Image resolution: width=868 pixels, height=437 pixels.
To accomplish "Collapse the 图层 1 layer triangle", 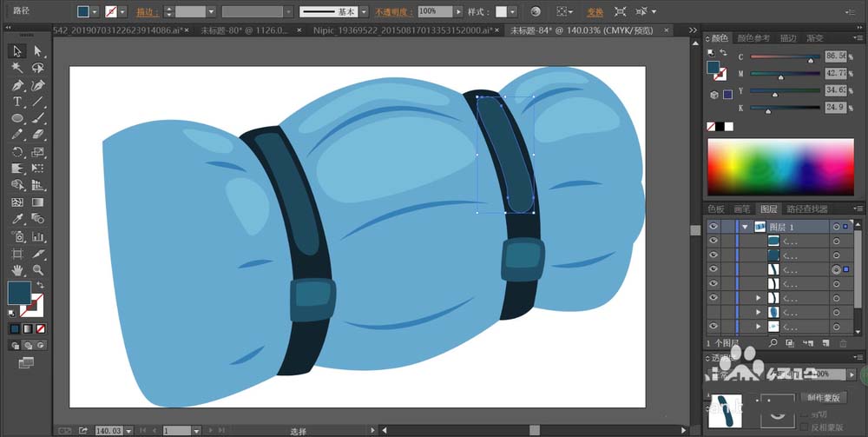I will [x=745, y=227].
